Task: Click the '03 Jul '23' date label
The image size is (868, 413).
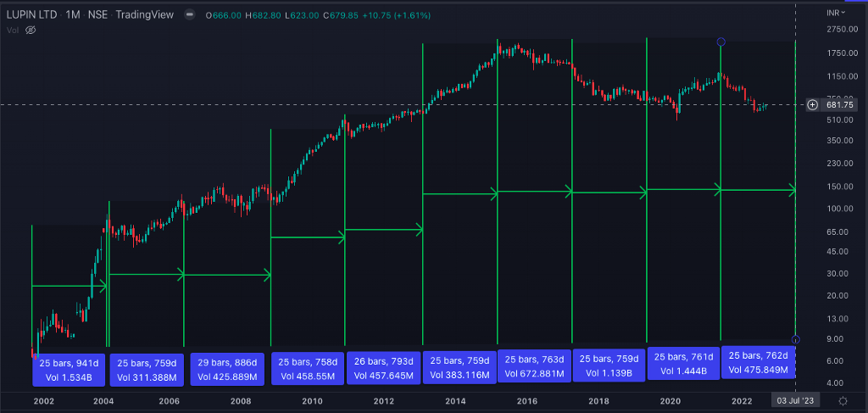Action: tap(795, 400)
